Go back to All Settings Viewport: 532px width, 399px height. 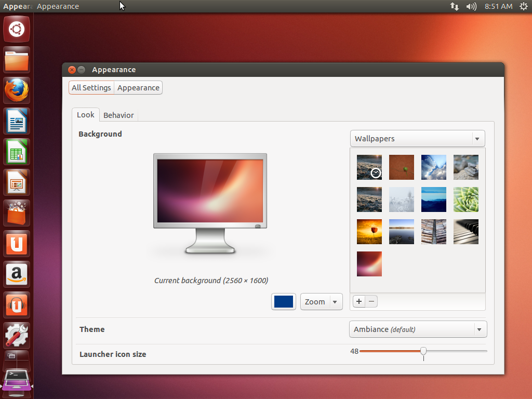(91, 88)
